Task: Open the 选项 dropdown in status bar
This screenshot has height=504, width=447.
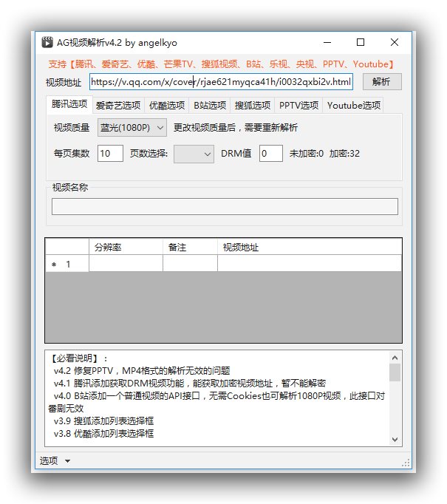Action: pyautogui.click(x=55, y=461)
